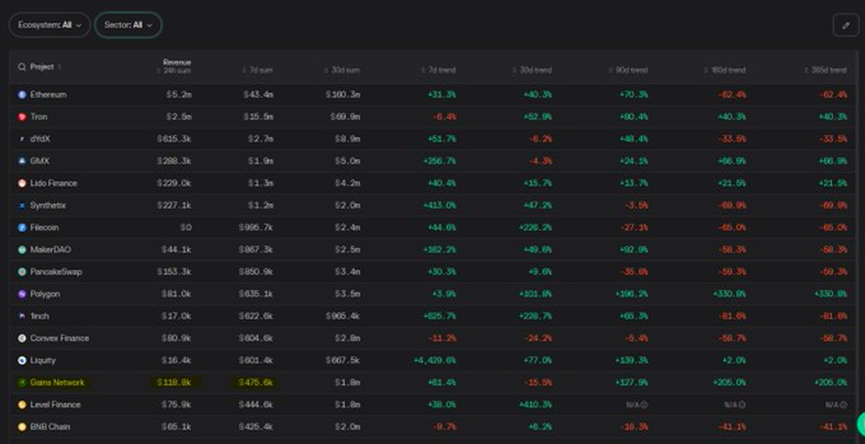Sort by 30d trend column header
The height and width of the screenshot is (444, 865).
pyautogui.click(x=532, y=71)
